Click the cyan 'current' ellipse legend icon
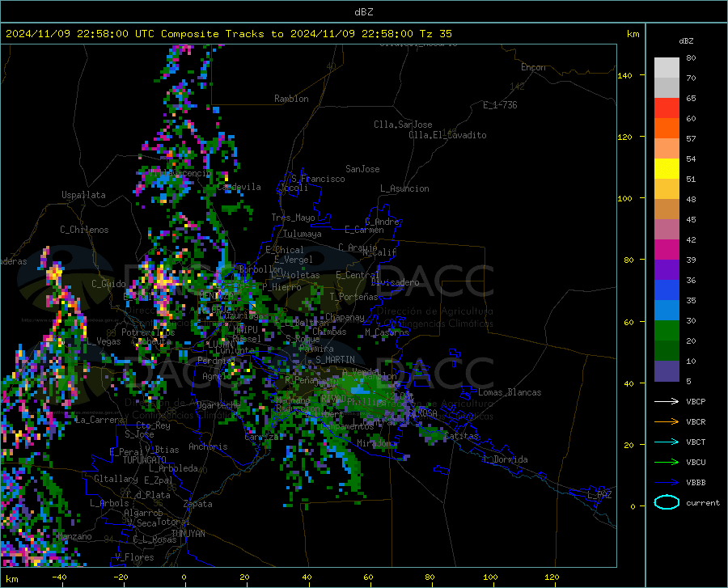The image size is (728, 588). click(667, 502)
